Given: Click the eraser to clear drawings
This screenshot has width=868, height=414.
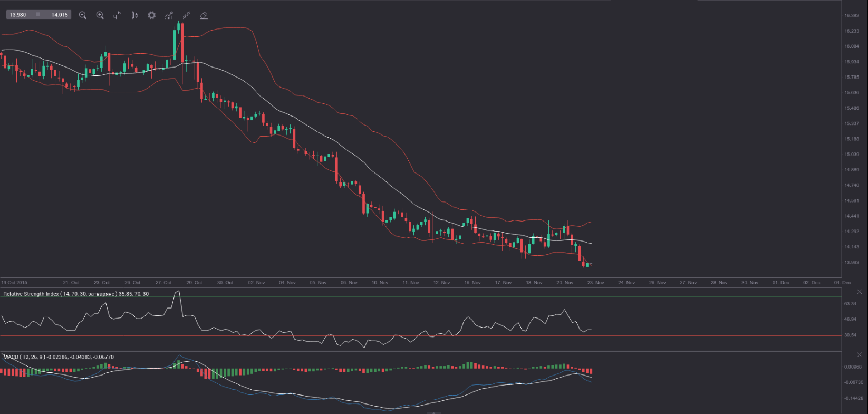Looking at the screenshot, I should [204, 15].
